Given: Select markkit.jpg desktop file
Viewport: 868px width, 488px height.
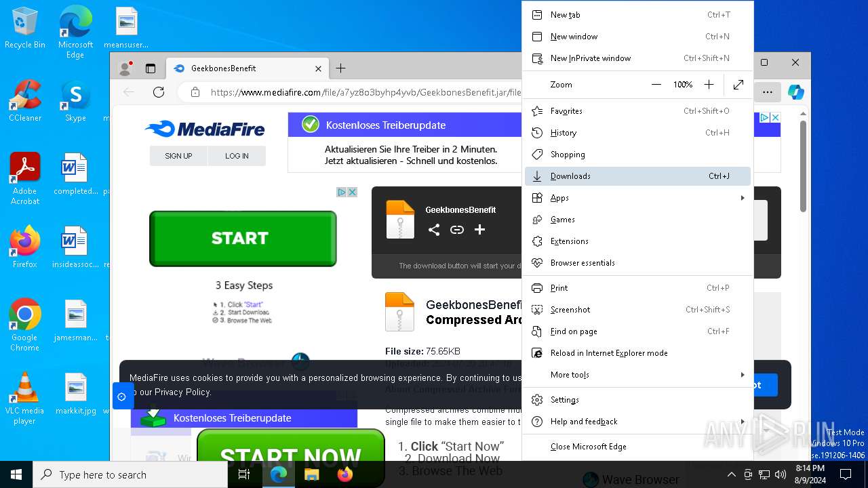Looking at the screenshot, I should (75, 394).
